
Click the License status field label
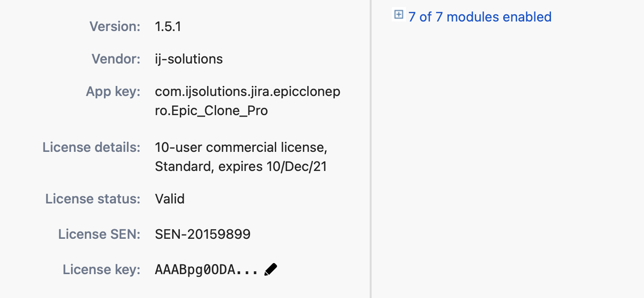tap(93, 199)
